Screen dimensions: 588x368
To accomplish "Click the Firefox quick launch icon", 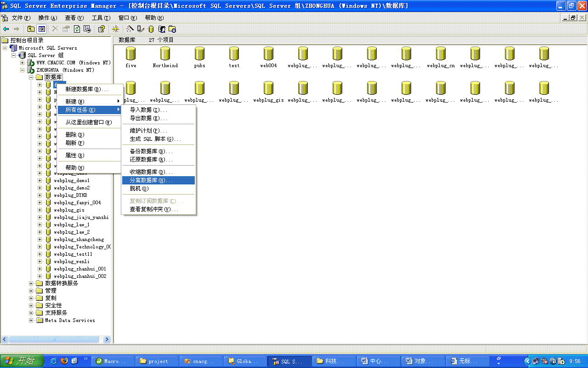I will (64, 361).
